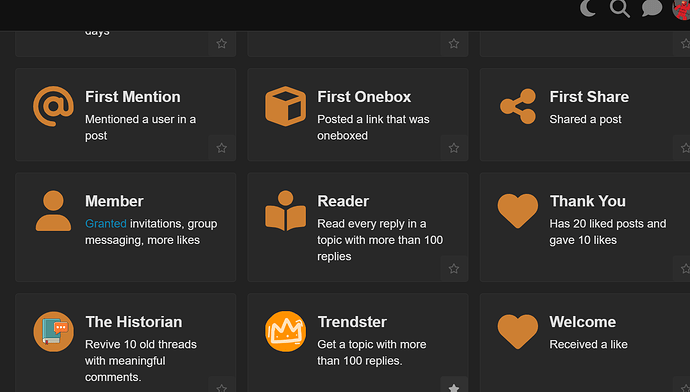The height and width of the screenshot is (392, 690).
Task: Follow the Granted link in Member badge
Action: 106,223
